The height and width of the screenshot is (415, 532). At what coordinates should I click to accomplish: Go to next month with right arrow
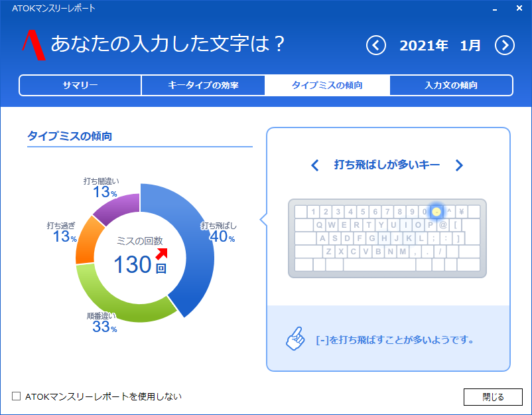click(x=505, y=45)
